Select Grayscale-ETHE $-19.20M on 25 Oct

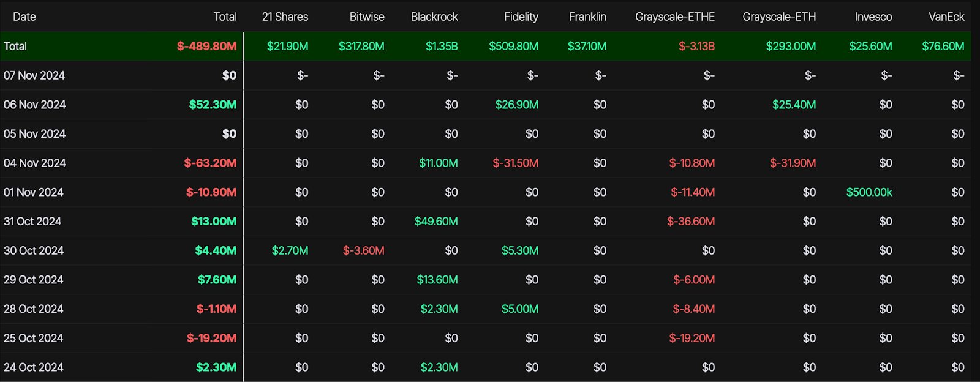pos(692,338)
